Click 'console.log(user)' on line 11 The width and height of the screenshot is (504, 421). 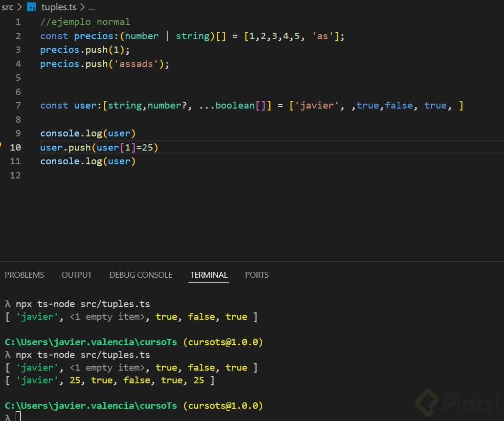88,161
